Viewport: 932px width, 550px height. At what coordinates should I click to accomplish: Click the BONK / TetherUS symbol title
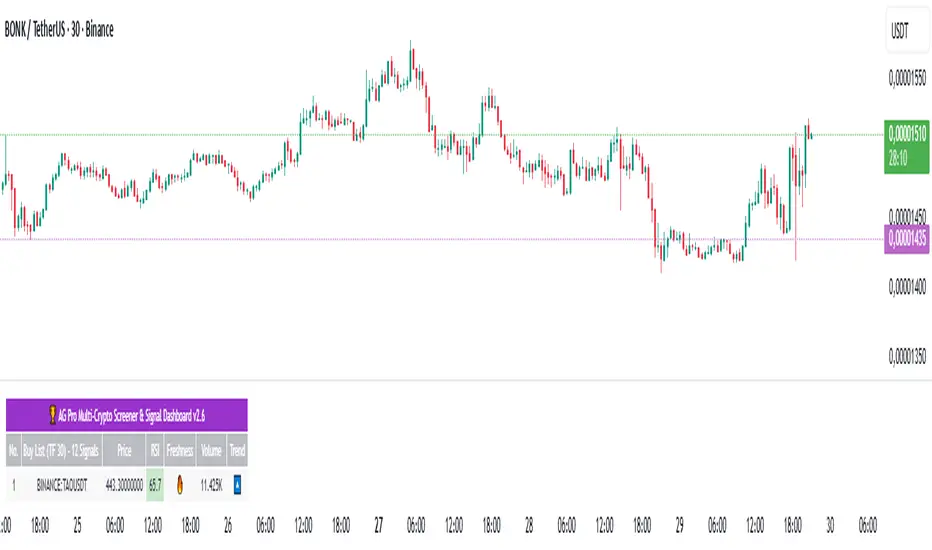(x=59, y=30)
